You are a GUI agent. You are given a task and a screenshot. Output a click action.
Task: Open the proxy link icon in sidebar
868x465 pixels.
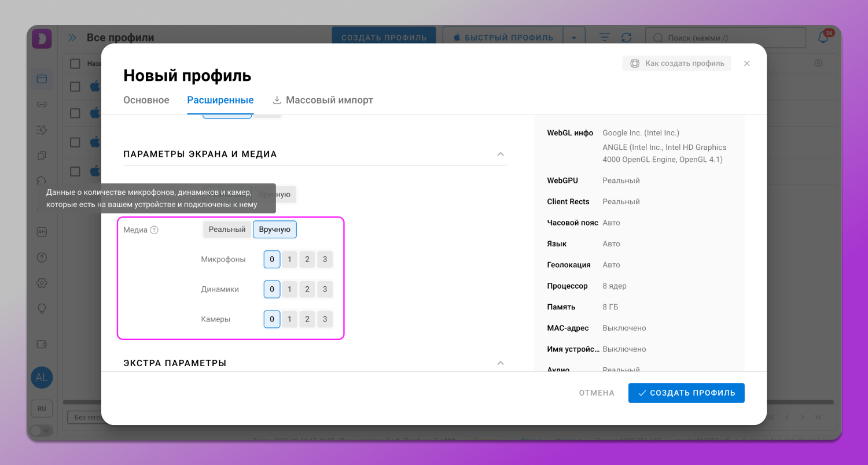tap(42, 105)
